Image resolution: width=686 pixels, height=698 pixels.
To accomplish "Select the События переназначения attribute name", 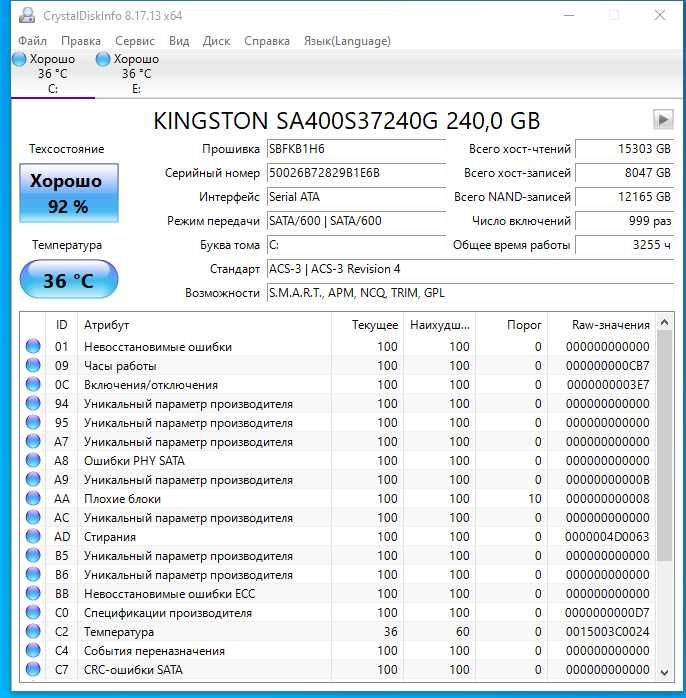I will coord(154,651).
